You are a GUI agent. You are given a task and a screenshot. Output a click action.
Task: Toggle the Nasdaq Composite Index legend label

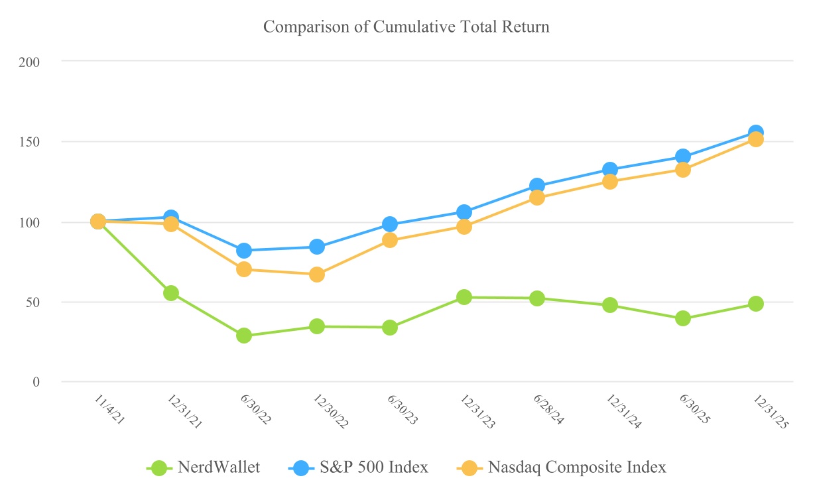577,468
